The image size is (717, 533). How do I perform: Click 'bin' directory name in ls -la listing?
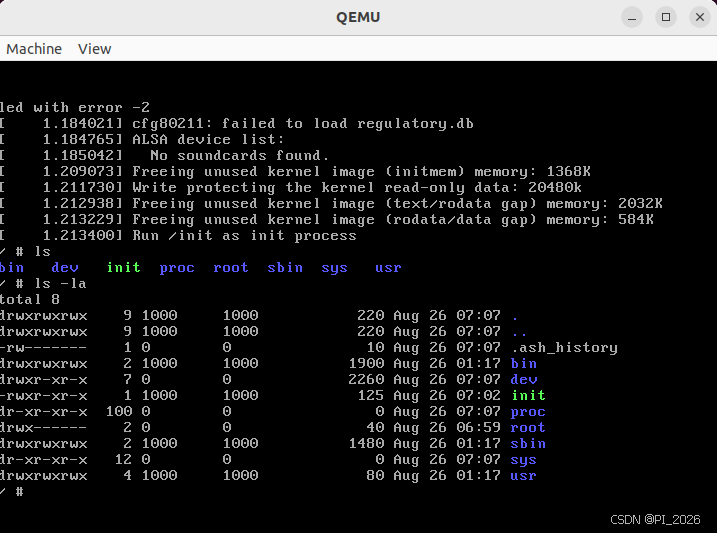pyautogui.click(x=524, y=363)
